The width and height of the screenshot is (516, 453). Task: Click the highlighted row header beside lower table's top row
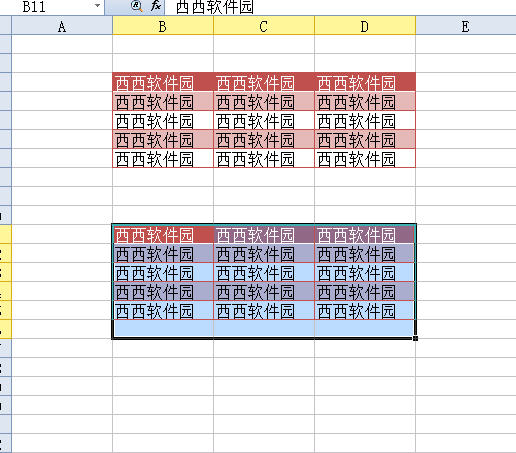click(5, 234)
